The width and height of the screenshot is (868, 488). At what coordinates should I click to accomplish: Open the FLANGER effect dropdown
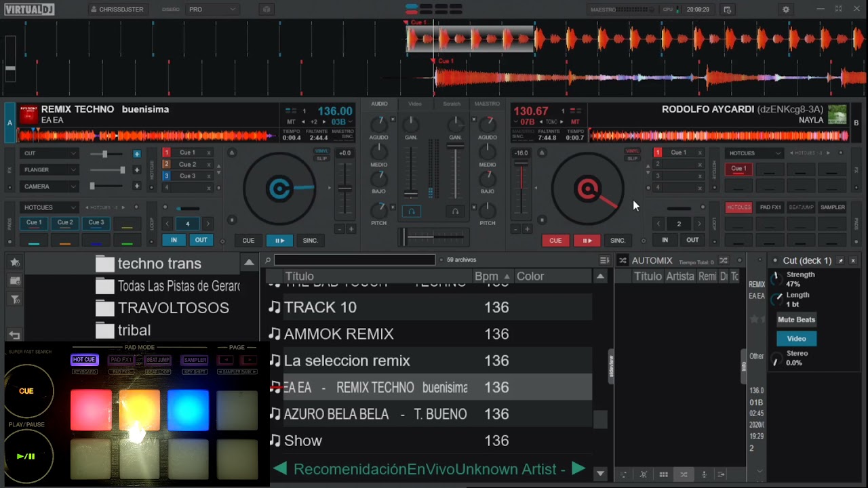pos(50,170)
